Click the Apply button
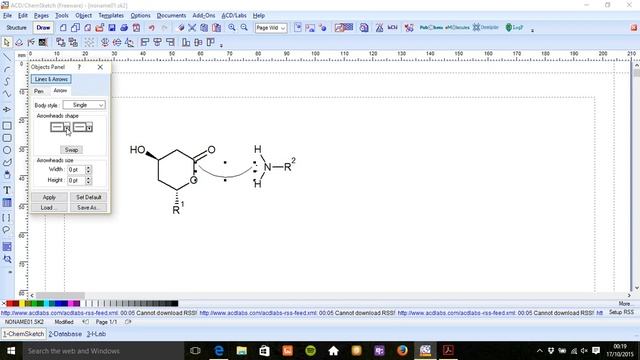This screenshot has width=640, height=360. tap(49, 197)
